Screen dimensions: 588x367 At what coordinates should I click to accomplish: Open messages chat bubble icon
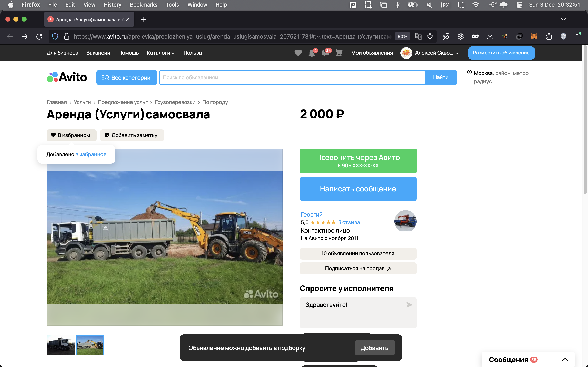(x=325, y=53)
